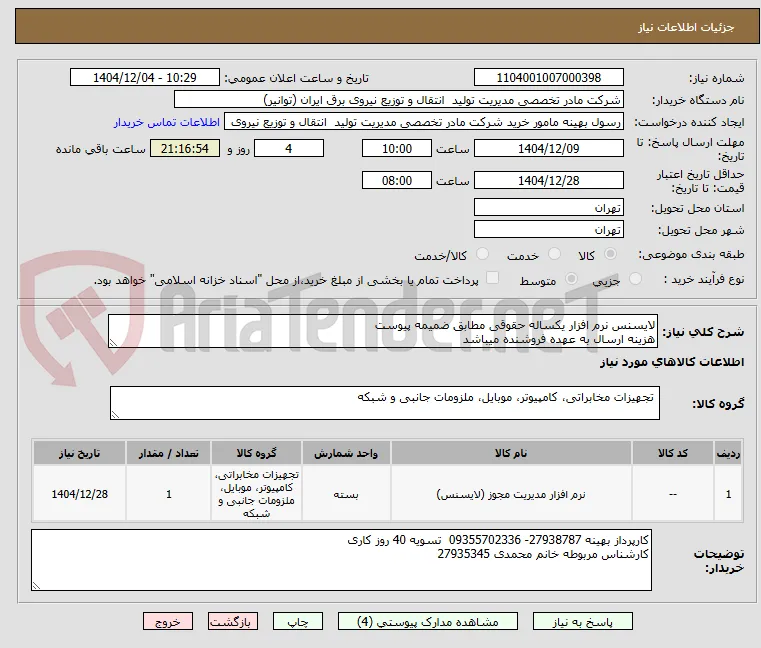Click the countdown timer 21:16:54

pos(185,149)
